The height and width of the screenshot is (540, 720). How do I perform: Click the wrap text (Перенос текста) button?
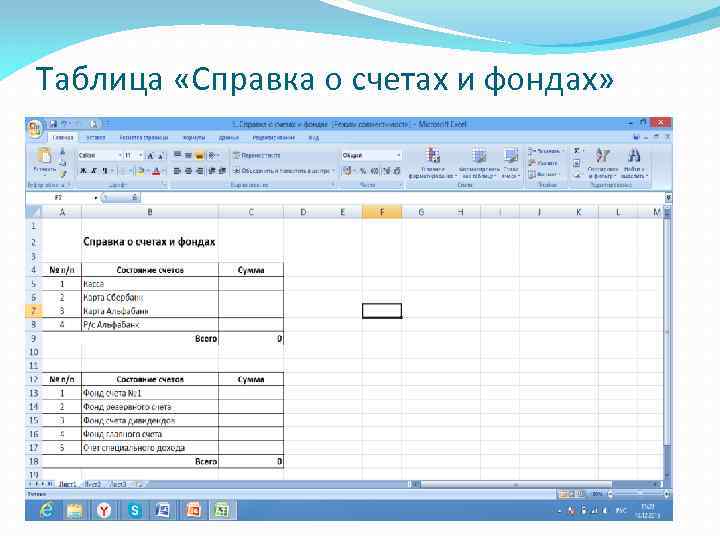pyautogui.click(x=257, y=156)
